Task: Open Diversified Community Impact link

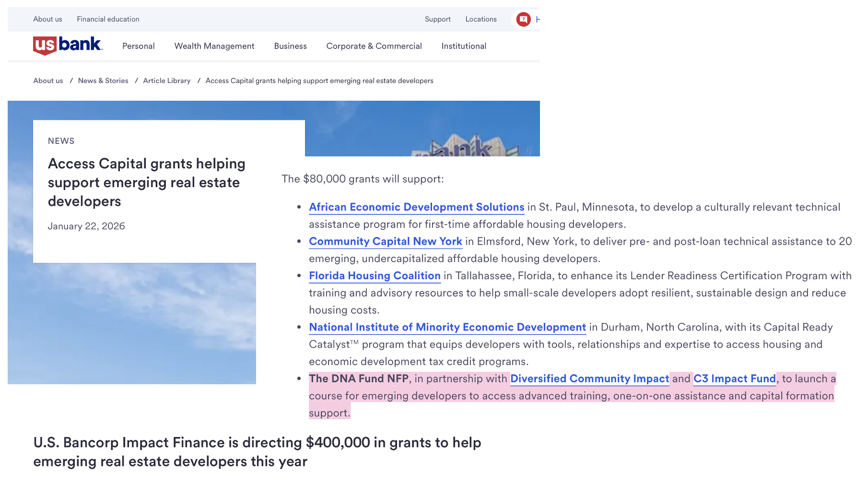Action: (x=589, y=379)
